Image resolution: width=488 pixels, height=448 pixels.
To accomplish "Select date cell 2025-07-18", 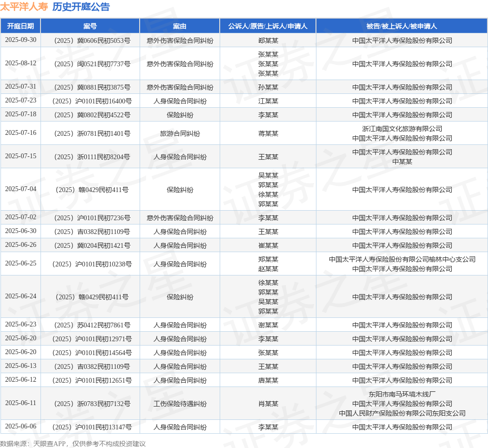I will point(20,114).
